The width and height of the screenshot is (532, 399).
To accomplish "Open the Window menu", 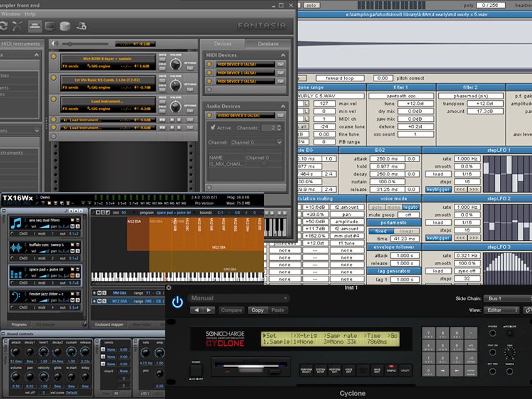I will coord(11,14).
